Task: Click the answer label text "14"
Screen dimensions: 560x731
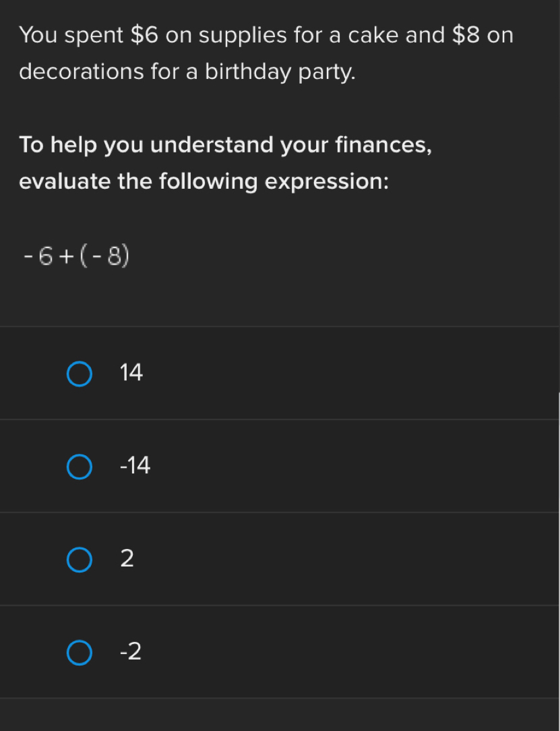Action: pos(131,373)
